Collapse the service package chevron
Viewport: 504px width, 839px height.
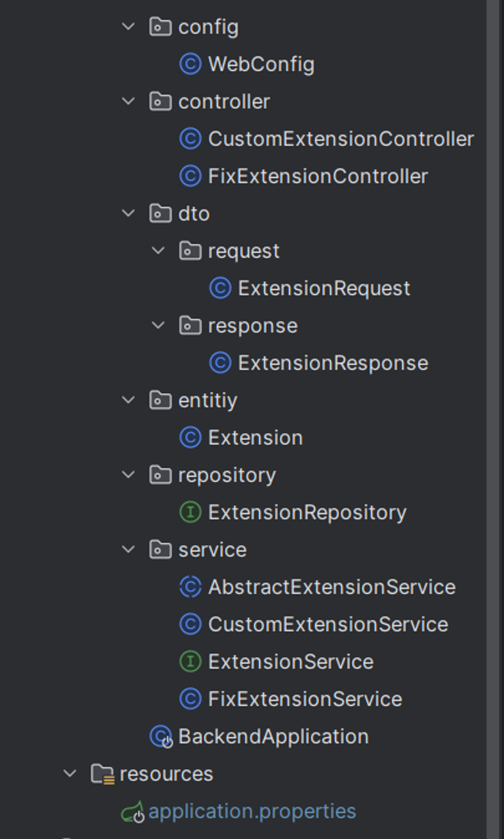coord(128,550)
